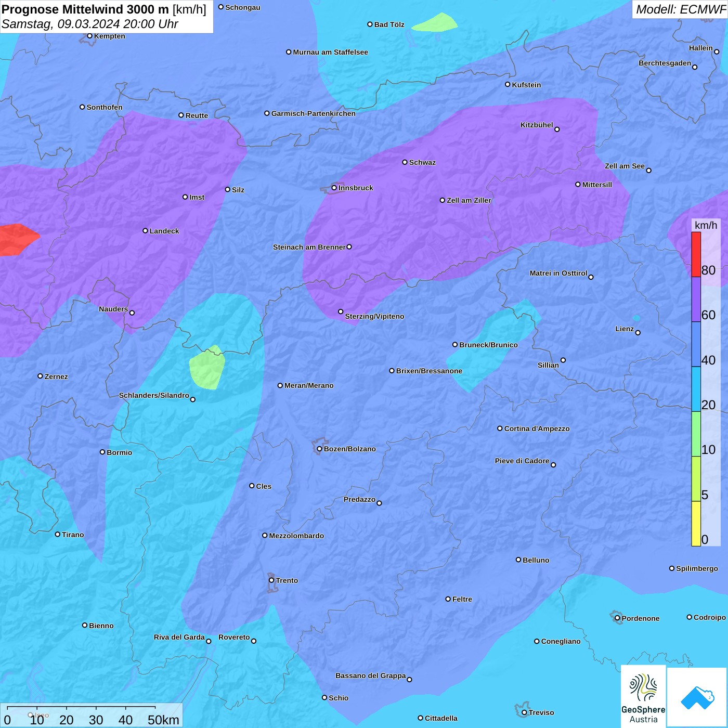Click the Zell am Ziller label

click(x=469, y=200)
